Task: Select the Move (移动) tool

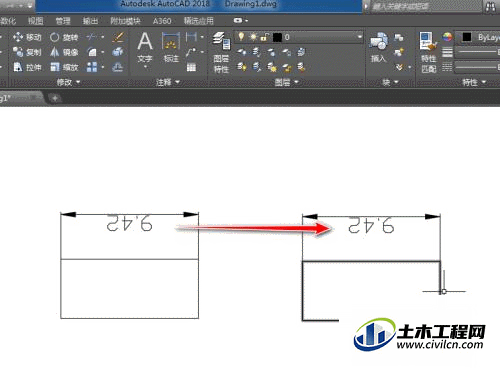Action: [27, 37]
